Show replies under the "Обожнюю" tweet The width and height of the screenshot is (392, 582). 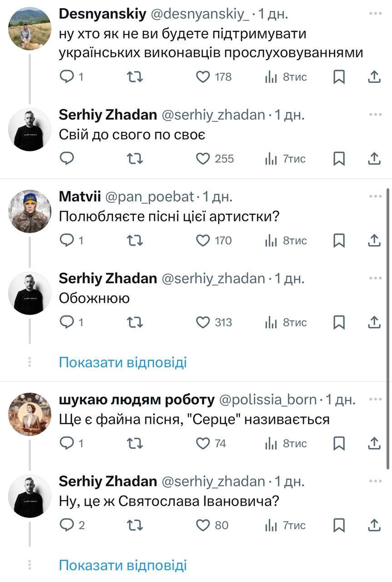coord(123,362)
